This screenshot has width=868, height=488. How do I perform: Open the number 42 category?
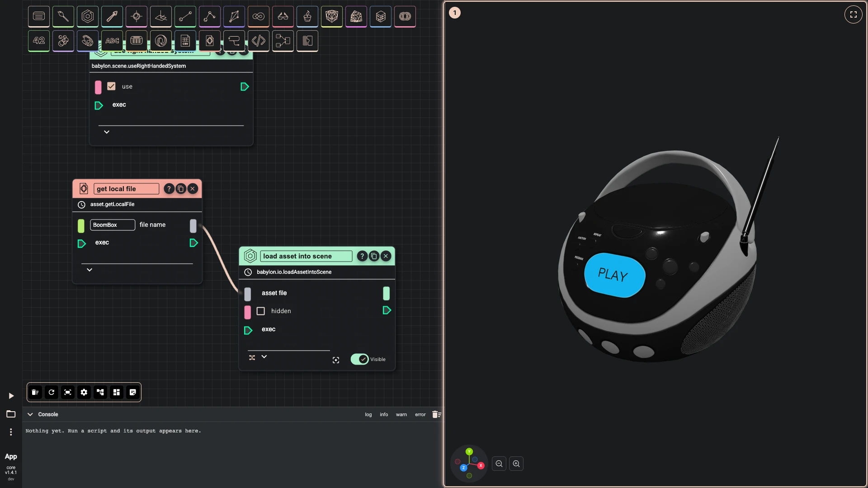click(39, 41)
